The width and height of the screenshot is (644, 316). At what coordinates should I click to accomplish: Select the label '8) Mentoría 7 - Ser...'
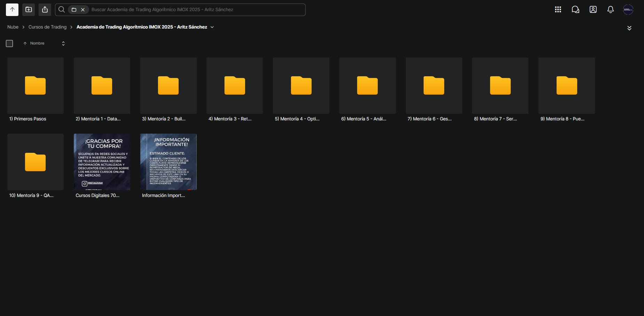[x=496, y=119]
